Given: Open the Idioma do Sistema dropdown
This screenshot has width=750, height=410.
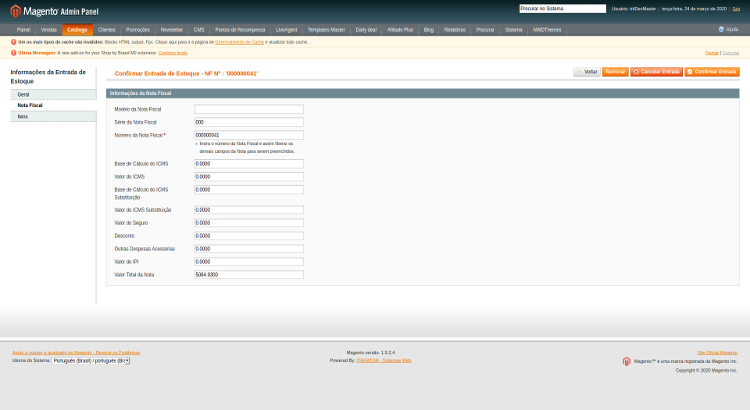Looking at the screenshot, I should [91, 361].
